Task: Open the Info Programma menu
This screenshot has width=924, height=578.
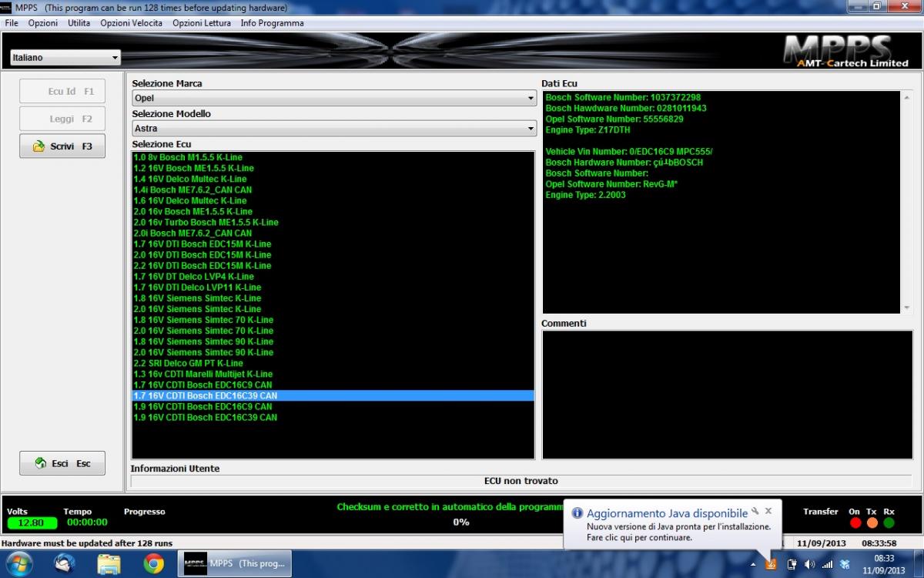Action: (273, 23)
